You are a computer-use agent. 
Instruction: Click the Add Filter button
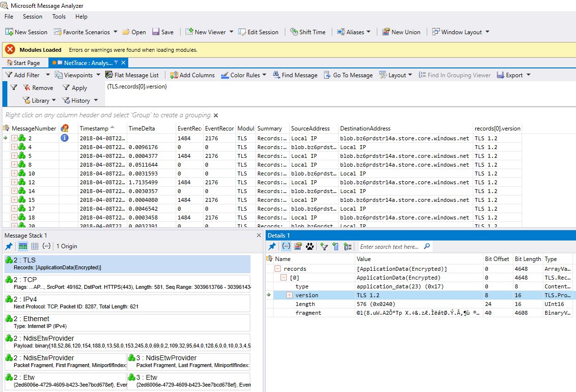click(23, 75)
